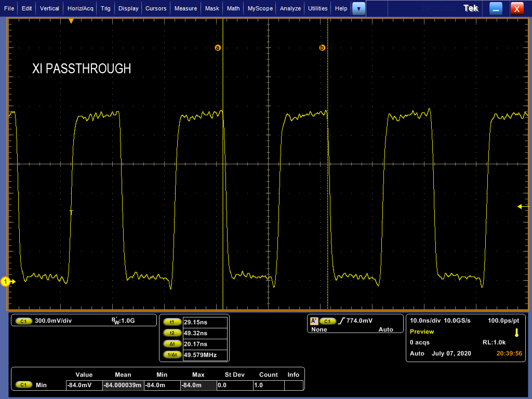Open the Measure menu

185,8
